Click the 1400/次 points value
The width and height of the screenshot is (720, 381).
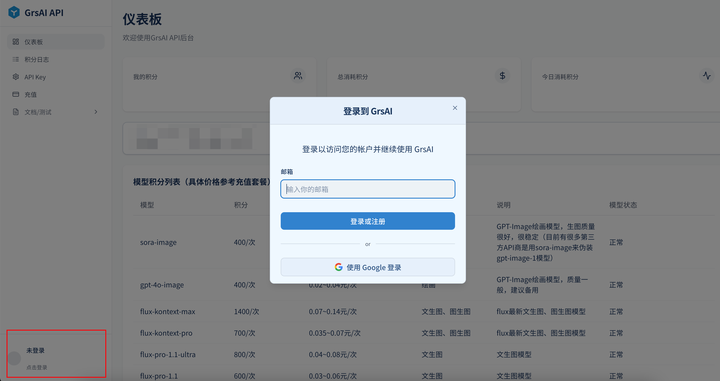coord(247,311)
